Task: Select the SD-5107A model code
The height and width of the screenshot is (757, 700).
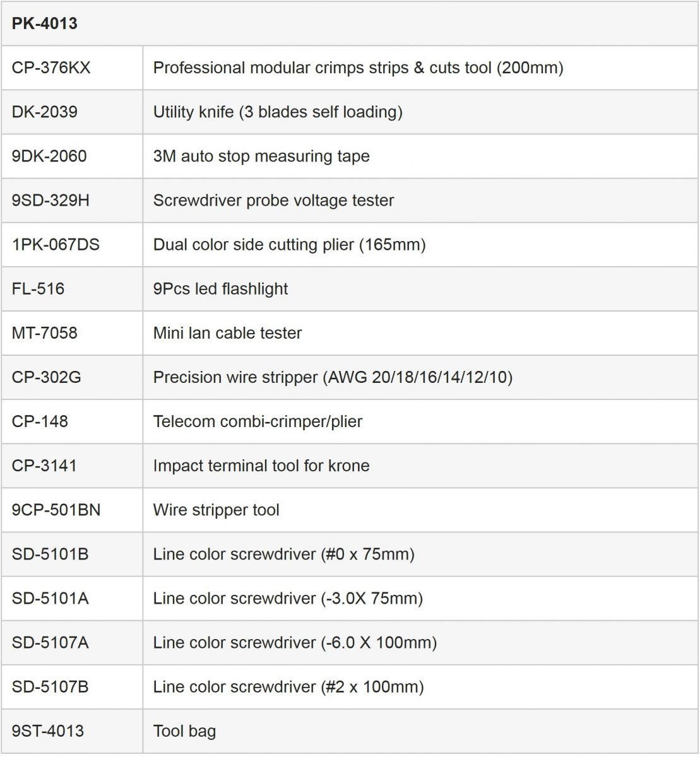Action: click(x=50, y=642)
